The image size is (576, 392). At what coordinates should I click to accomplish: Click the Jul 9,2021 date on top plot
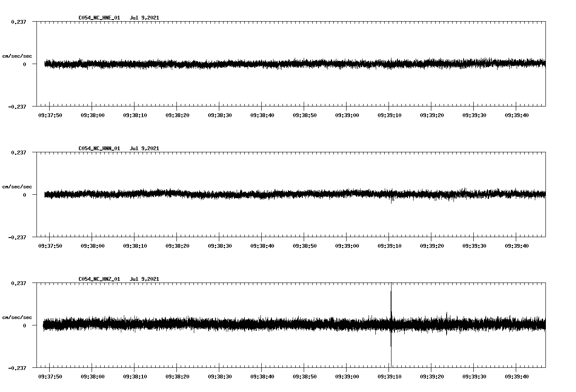[145, 18]
